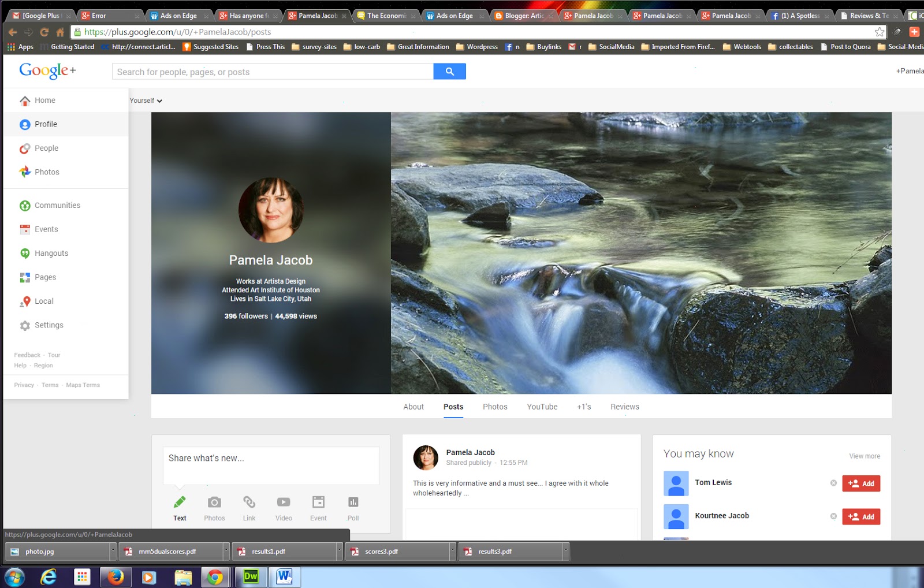This screenshot has height=588, width=924.
Task: Open Dreamweaver from the taskbar
Action: [251, 577]
